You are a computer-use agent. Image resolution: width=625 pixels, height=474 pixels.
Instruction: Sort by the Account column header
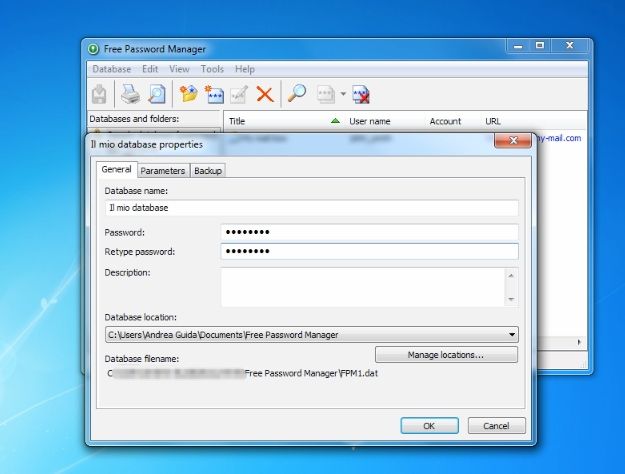(445, 121)
